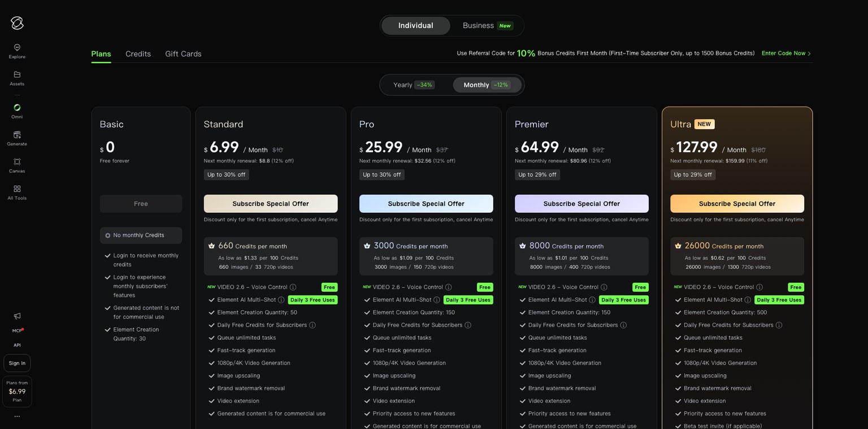This screenshot has width=868, height=429.
Task: Click info icon next to Premier VIDEO 2.6 Voice Control
Action: pyautogui.click(x=604, y=287)
